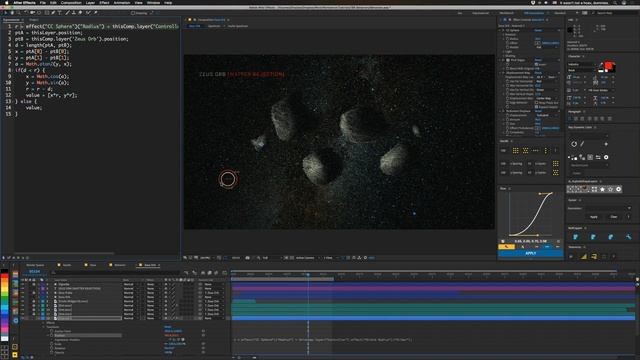The image size is (640, 360).
Task: Toggle Scale property stopwatch
Action: point(51,344)
